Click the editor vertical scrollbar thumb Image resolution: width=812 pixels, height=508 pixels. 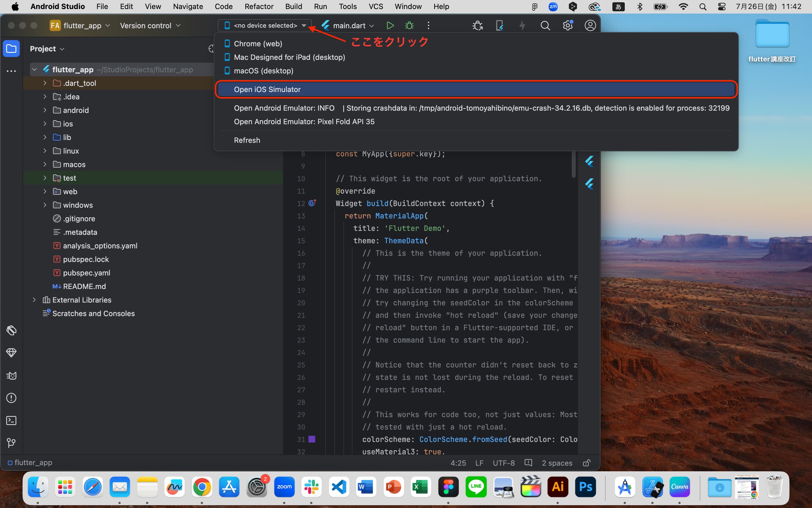tap(573, 164)
